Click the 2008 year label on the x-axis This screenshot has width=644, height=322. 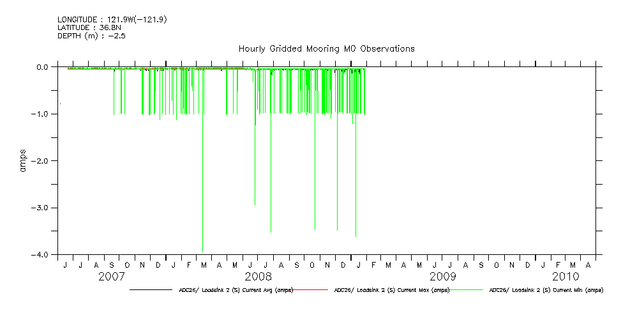258,277
